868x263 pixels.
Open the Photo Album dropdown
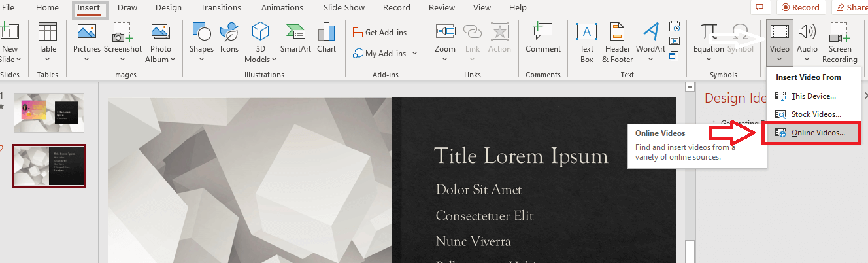click(161, 59)
